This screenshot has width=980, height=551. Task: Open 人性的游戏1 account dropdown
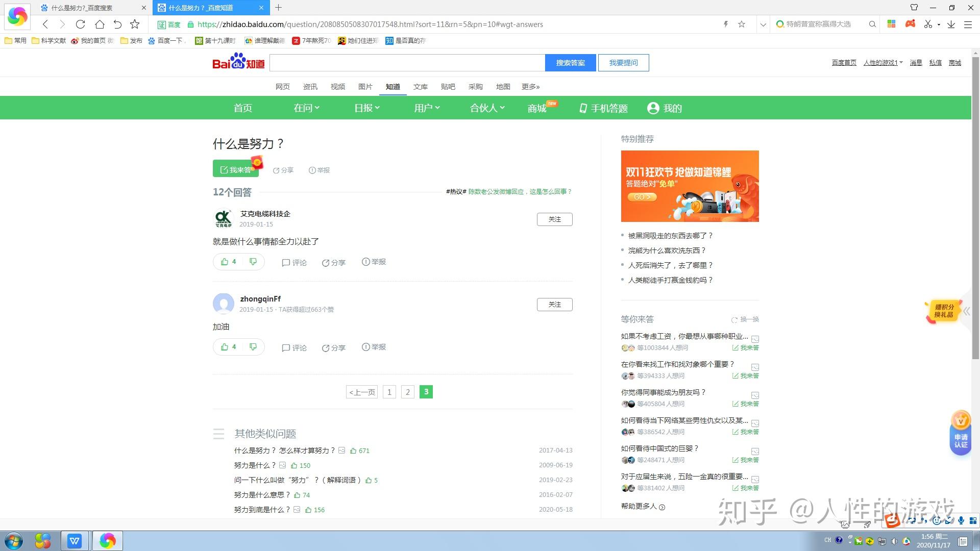883,63
